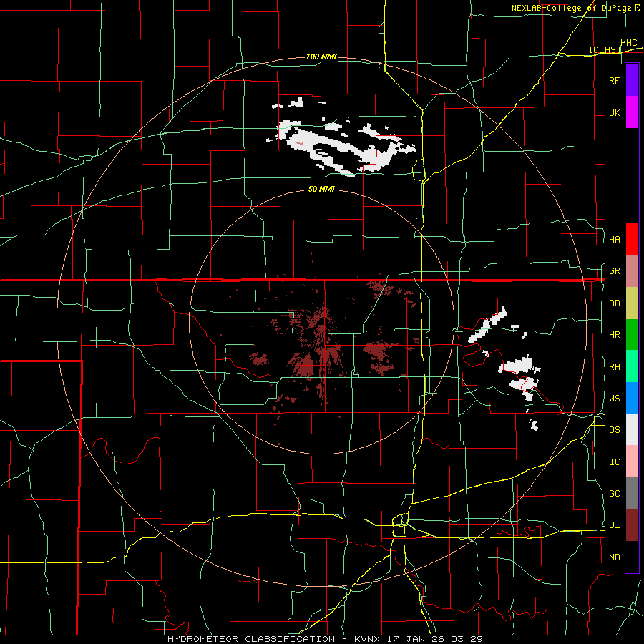Click the HHC product code text
Viewport: 644px width, 644px height.
point(629,43)
